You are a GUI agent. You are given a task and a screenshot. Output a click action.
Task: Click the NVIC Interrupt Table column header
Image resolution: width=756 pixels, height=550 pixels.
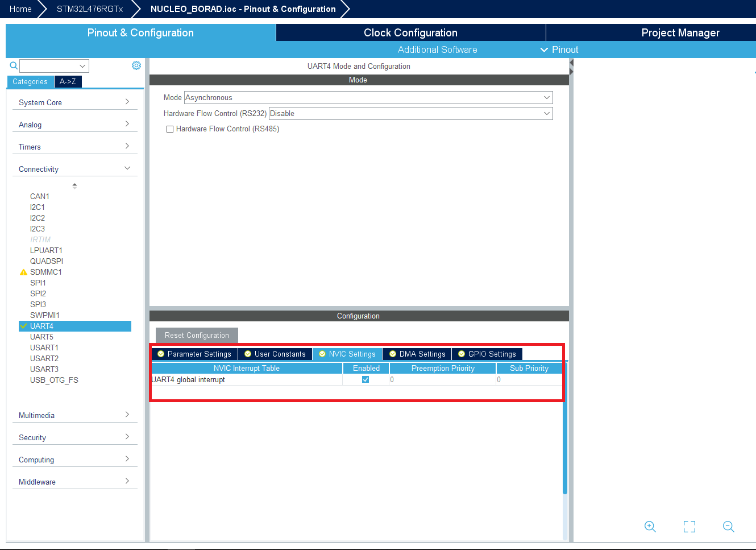point(247,368)
